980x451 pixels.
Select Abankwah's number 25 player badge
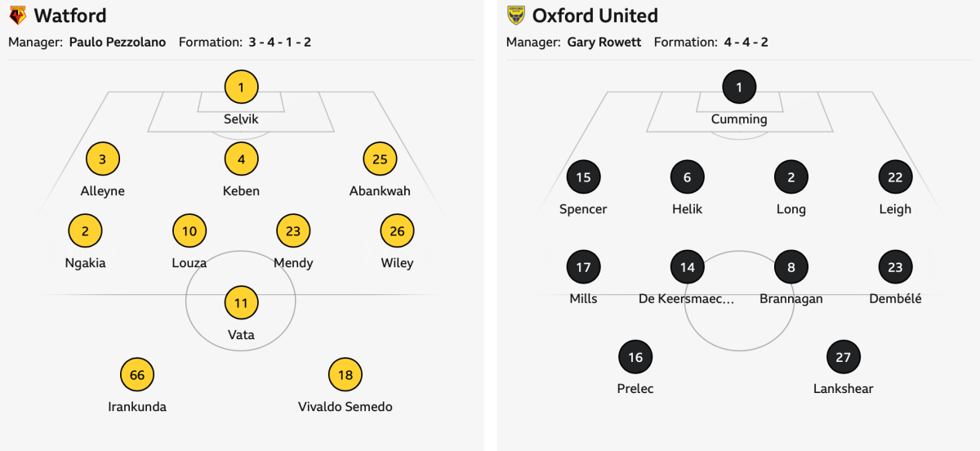click(x=380, y=159)
